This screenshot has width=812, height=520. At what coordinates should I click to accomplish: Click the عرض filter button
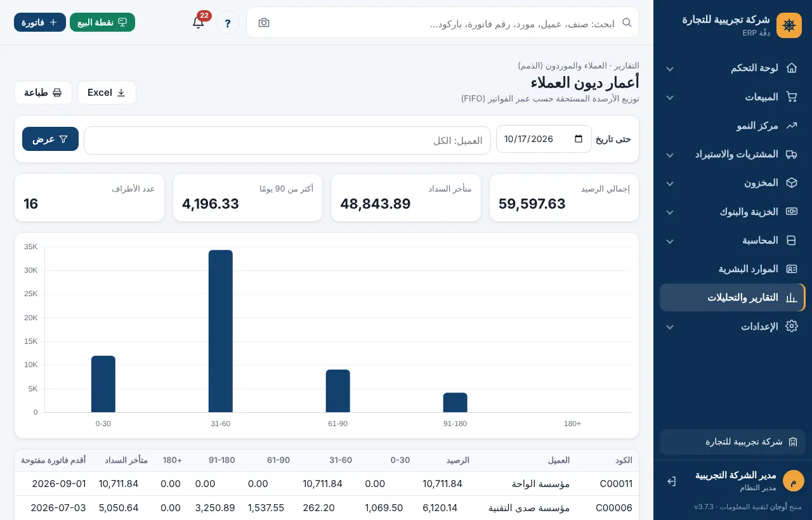[50, 139]
